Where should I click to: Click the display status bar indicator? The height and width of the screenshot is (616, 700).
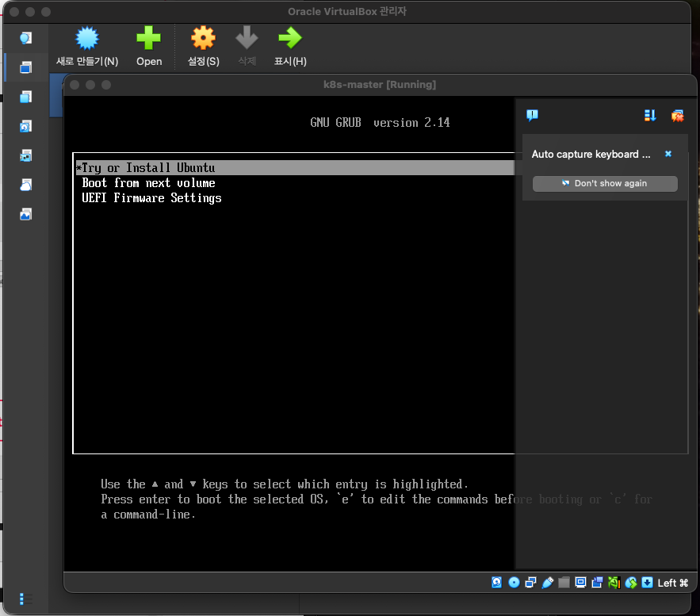[x=581, y=583]
